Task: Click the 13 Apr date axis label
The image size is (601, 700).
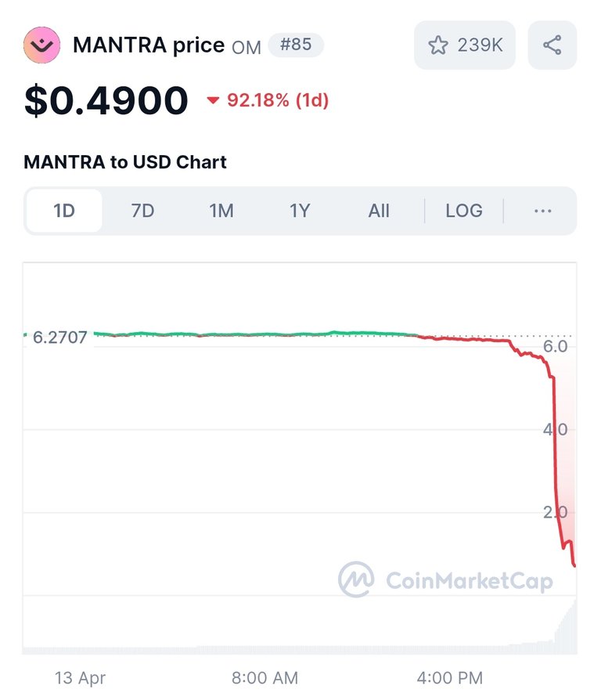Action: [81, 678]
